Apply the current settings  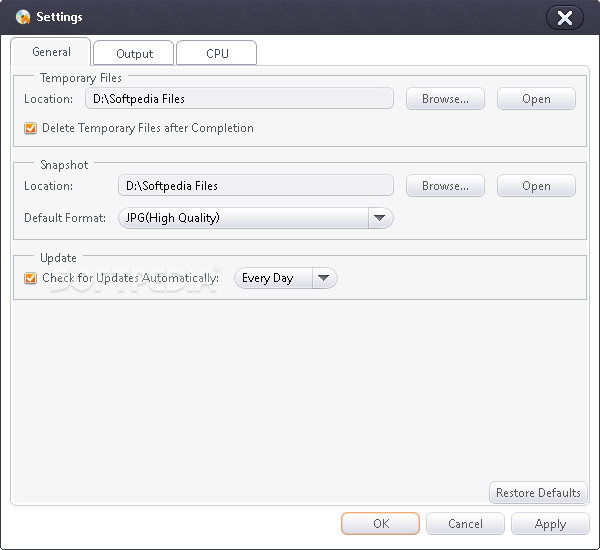click(x=550, y=523)
